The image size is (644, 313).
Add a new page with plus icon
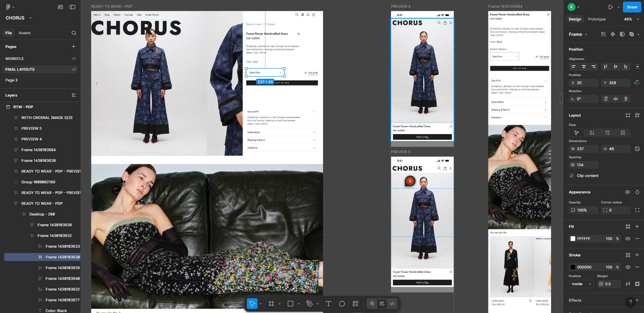tap(73, 47)
